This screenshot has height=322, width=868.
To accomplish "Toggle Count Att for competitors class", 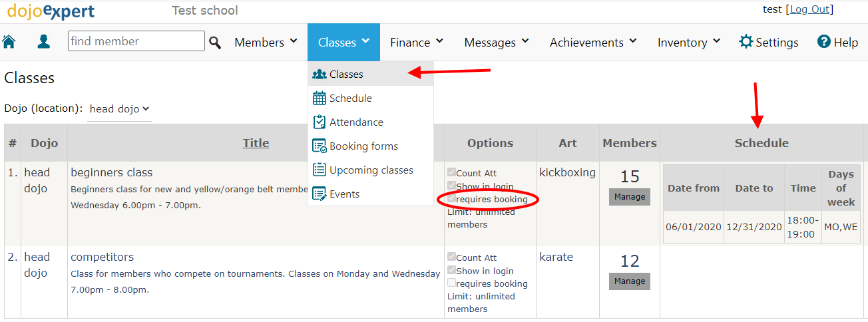I will (452, 257).
